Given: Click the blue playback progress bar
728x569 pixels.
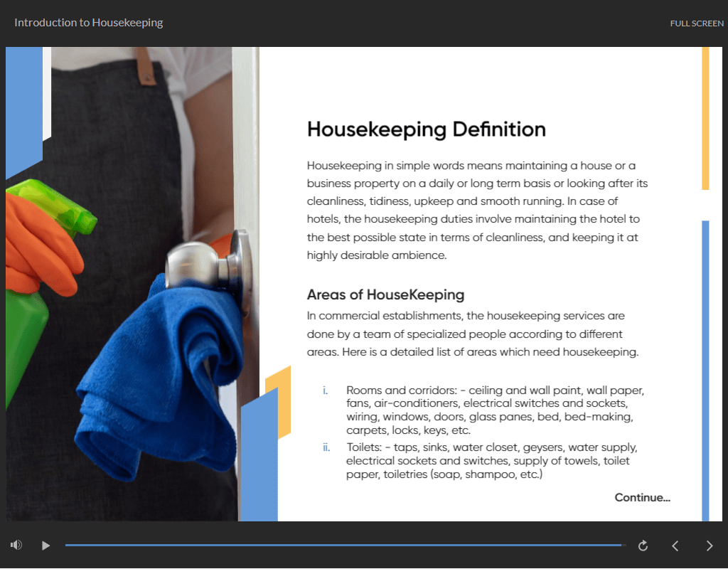Looking at the screenshot, I should pos(346,546).
